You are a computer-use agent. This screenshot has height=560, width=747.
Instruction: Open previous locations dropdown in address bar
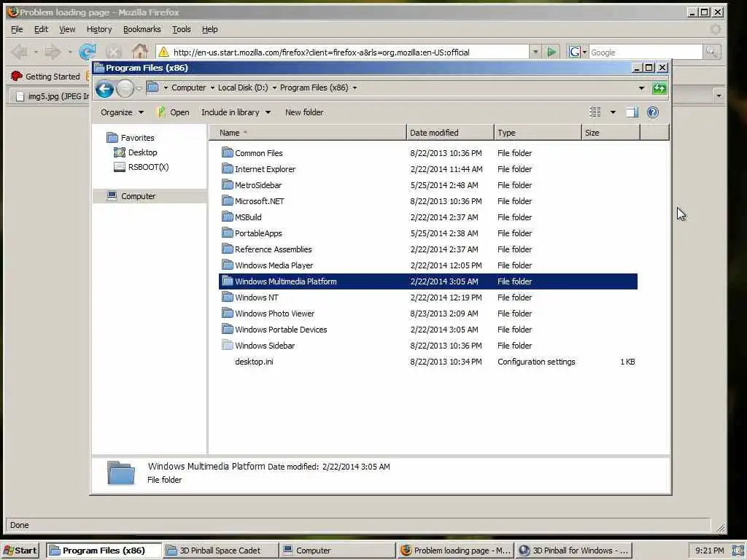[x=641, y=88]
